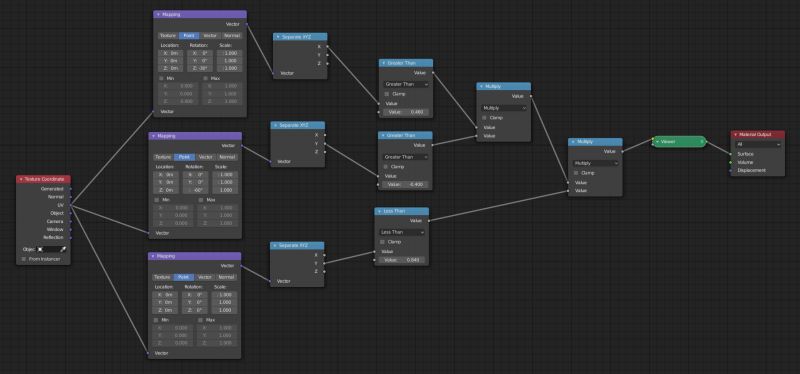Image resolution: width=800 pixels, height=374 pixels.
Task: Click the eyedropper icon in Texture Coordinate node
Action: (x=63, y=250)
